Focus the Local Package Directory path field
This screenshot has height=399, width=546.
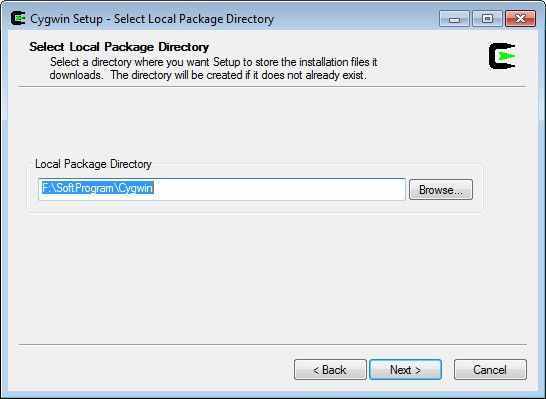[222, 189]
